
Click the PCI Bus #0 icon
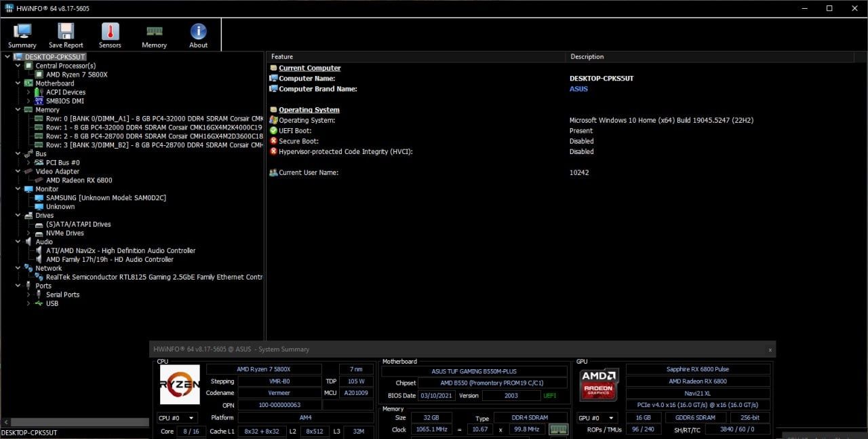[39, 163]
